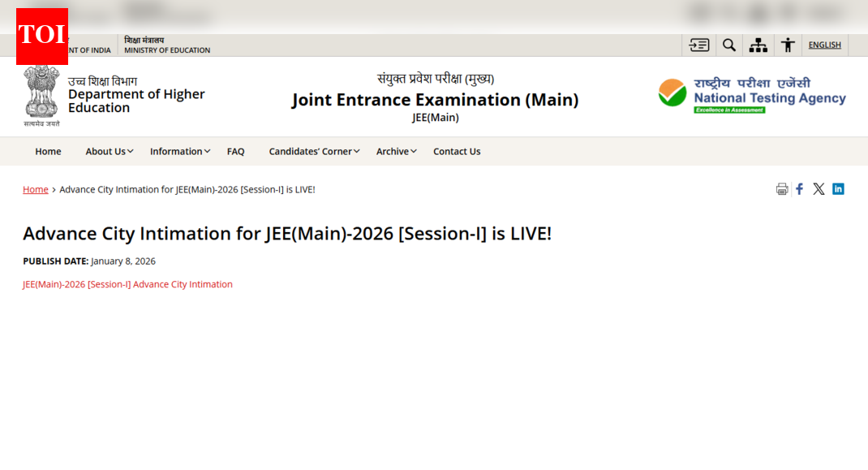Open the accessibility options icon
Image resolution: width=868 pixels, height=470 pixels.
click(788, 45)
